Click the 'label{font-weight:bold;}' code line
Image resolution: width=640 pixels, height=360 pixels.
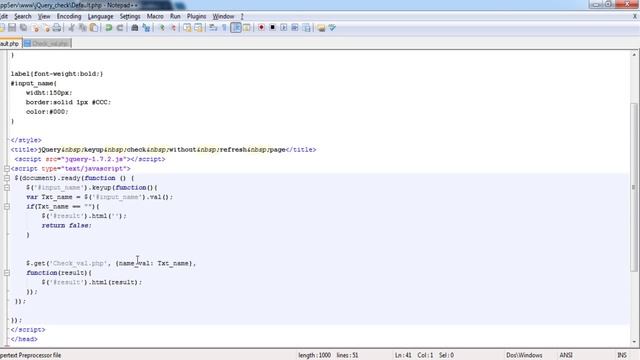(57, 74)
